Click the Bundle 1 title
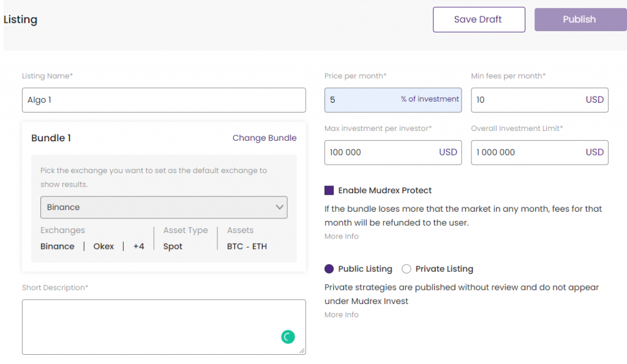This screenshot has width=627, height=364. (51, 138)
